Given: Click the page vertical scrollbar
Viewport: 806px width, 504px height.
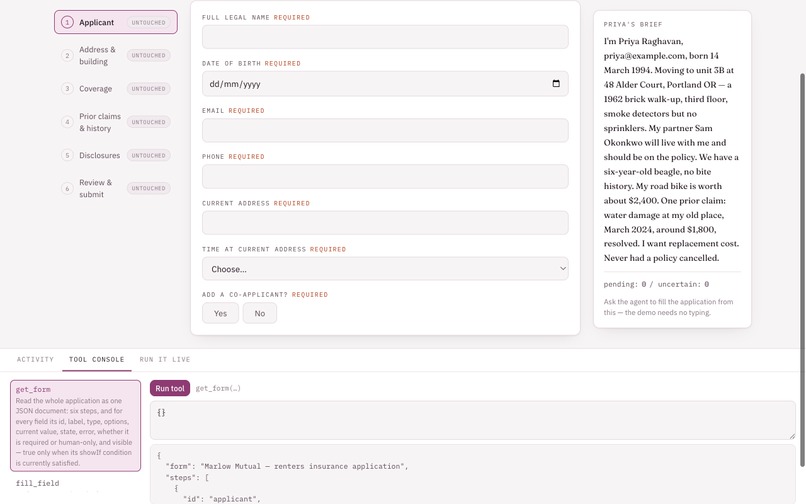Looking at the screenshot, I should point(802,269).
